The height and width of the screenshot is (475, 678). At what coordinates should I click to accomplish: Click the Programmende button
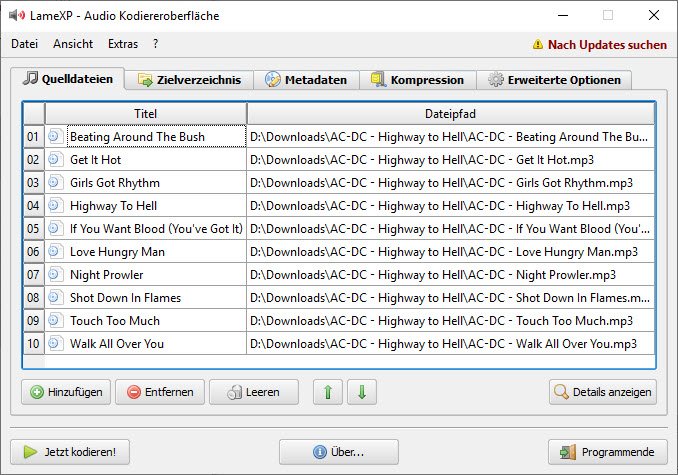point(608,452)
